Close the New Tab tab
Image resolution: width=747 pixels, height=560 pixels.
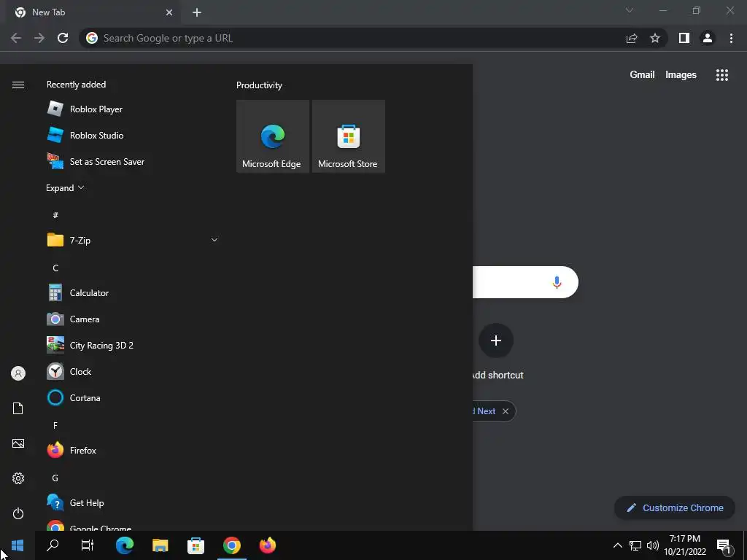169,12
